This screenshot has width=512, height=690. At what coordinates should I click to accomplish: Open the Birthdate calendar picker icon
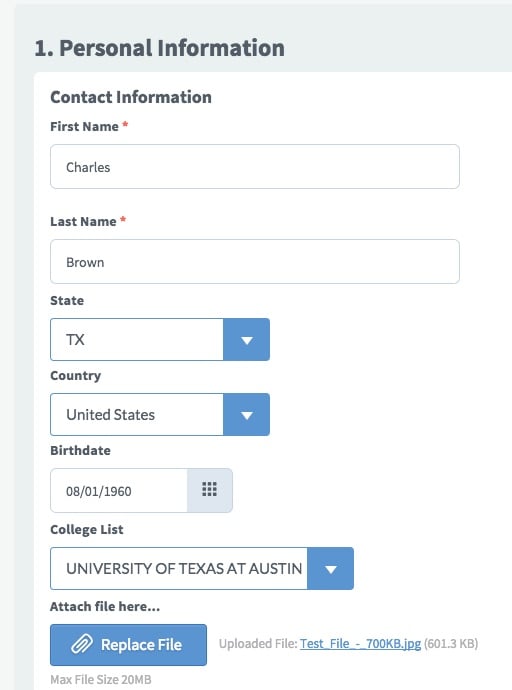point(210,490)
